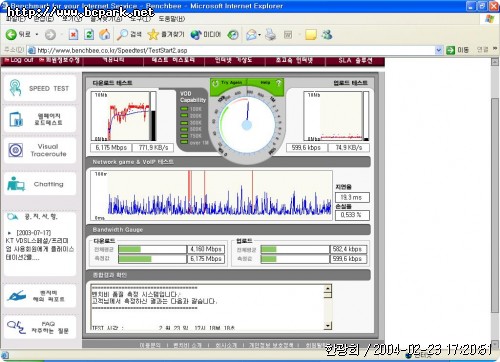Click the greyed Edit page icon
This screenshot has height=362, width=500.
[x=288, y=34]
